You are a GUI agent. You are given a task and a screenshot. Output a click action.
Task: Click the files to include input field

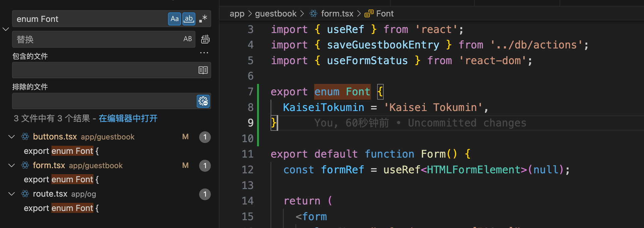pyautogui.click(x=104, y=70)
